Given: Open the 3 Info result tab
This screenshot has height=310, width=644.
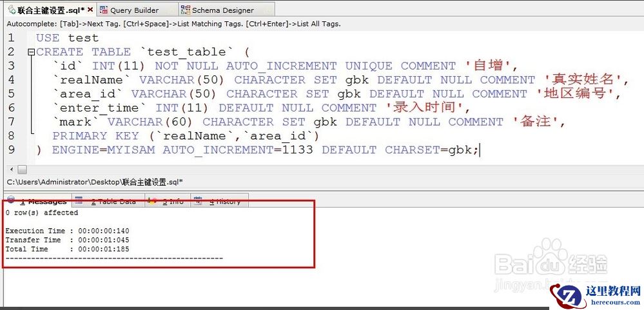Looking at the screenshot, I should pos(167,202).
